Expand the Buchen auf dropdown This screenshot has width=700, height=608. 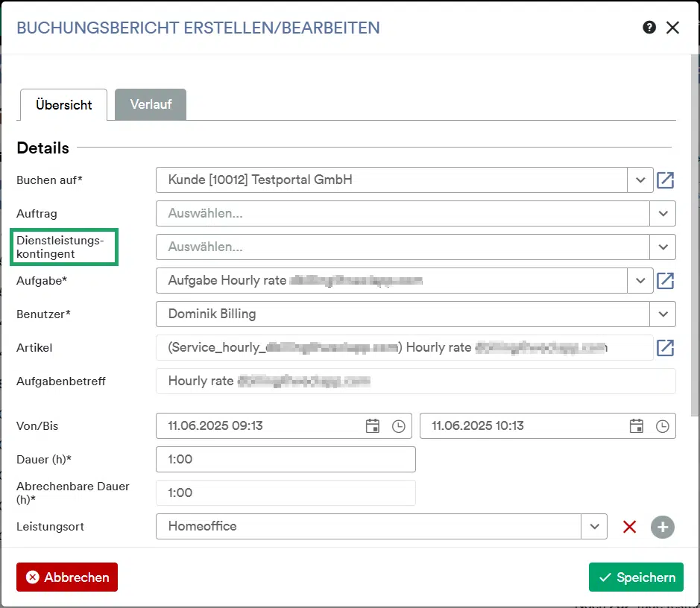pos(640,180)
